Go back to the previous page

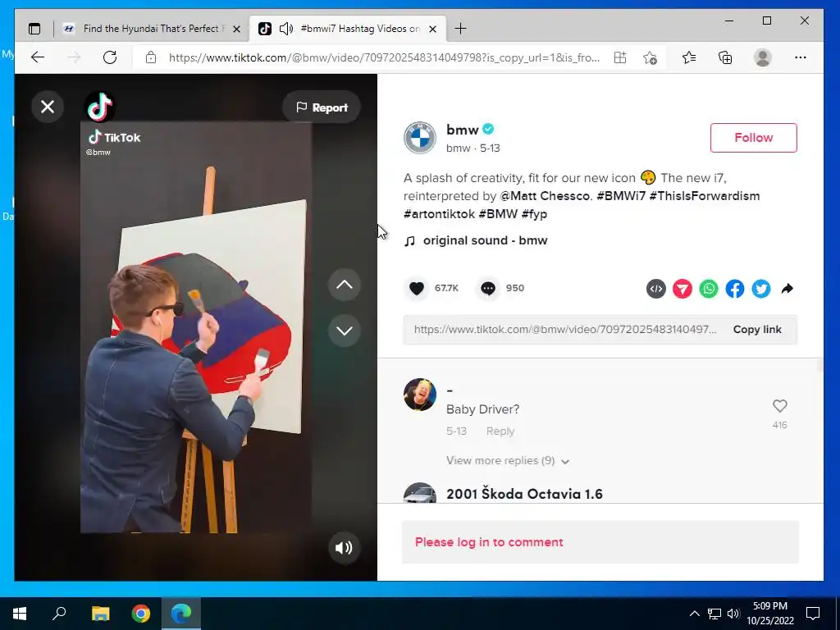[x=38, y=57]
